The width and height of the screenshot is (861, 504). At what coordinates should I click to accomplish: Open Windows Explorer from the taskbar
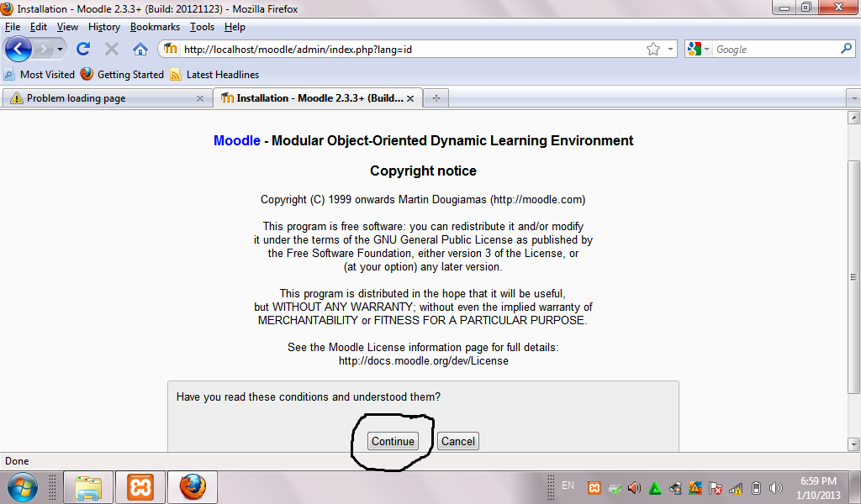(x=88, y=487)
